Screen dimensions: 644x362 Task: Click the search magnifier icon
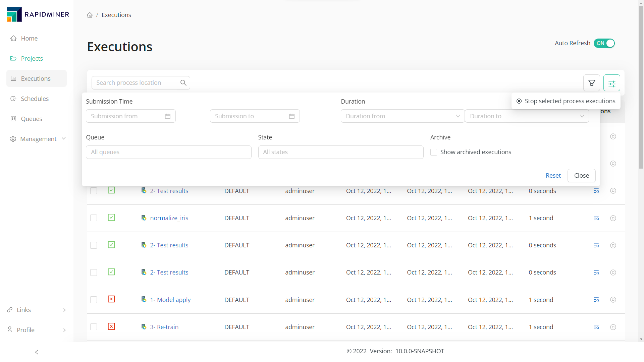pos(183,83)
